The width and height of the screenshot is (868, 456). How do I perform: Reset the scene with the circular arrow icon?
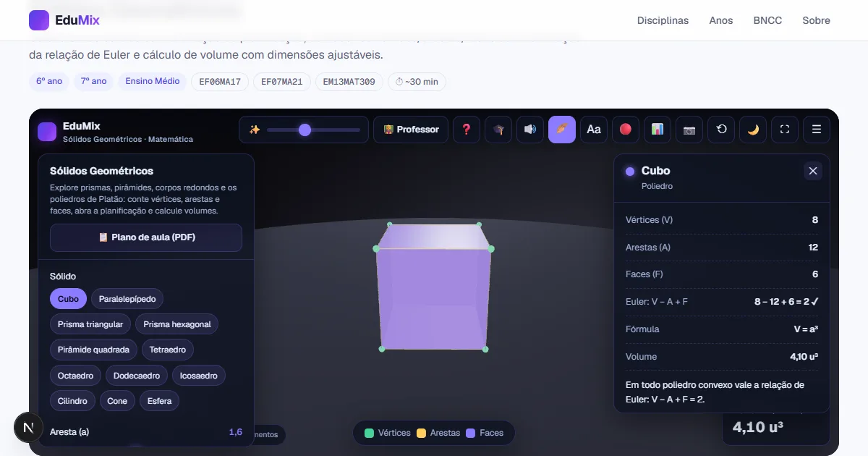click(721, 130)
